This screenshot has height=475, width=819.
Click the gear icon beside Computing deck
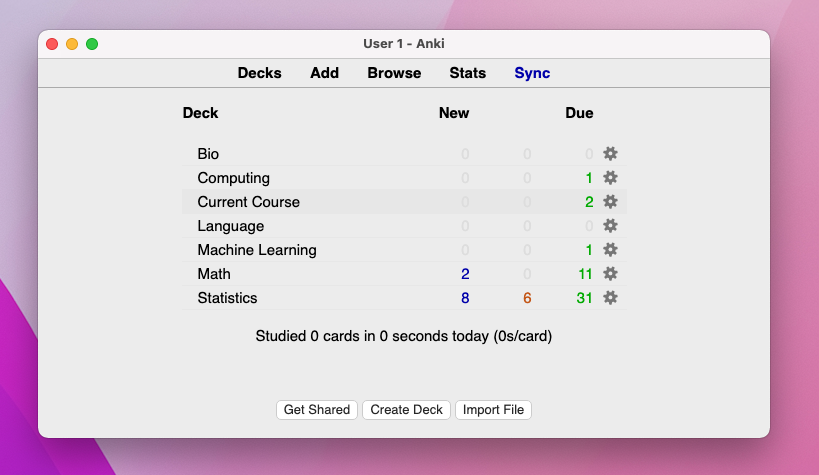point(610,178)
